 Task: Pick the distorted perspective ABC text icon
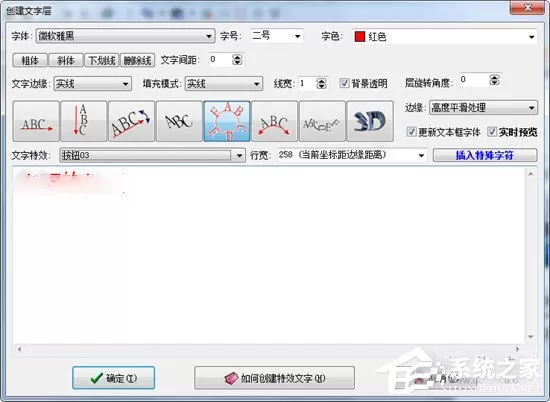tap(179, 121)
